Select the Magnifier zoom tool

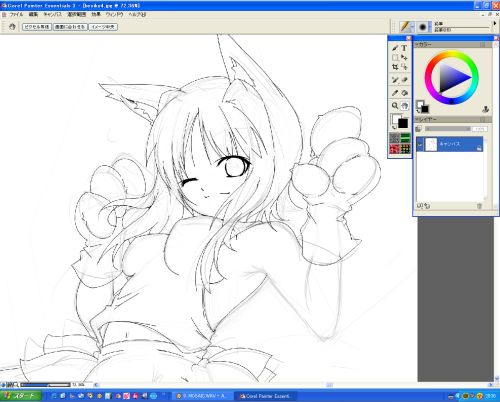[395, 106]
